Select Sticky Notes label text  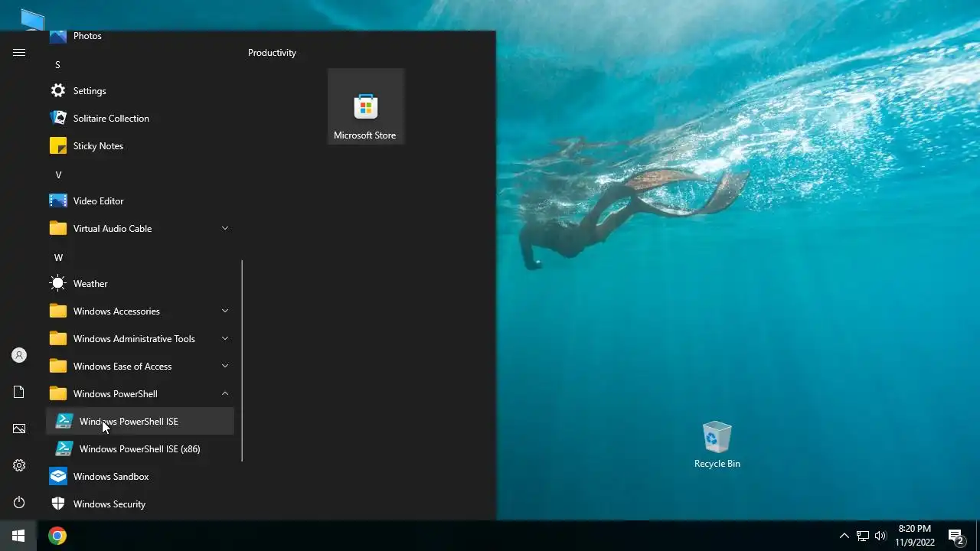pyautogui.click(x=98, y=145)
